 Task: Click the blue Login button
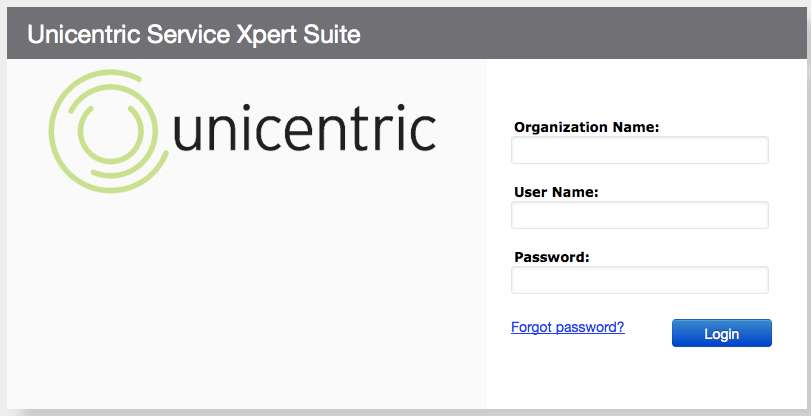coord(722,333)
